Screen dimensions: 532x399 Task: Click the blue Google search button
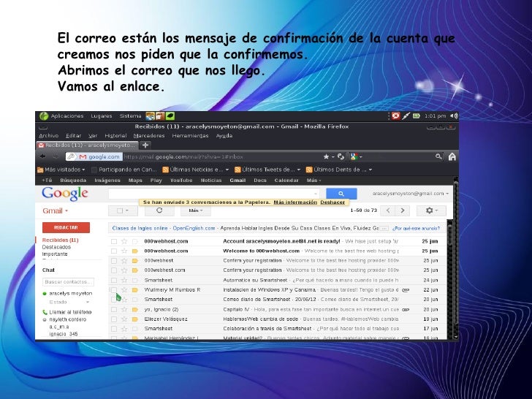tap(341, 194)
